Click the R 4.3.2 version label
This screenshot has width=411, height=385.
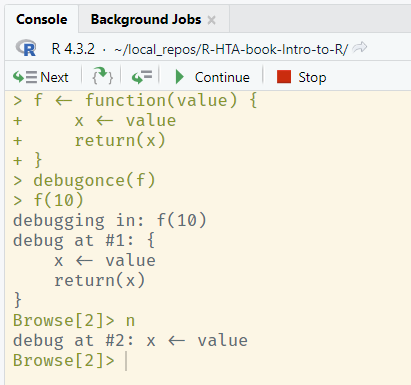pos(73,49)
